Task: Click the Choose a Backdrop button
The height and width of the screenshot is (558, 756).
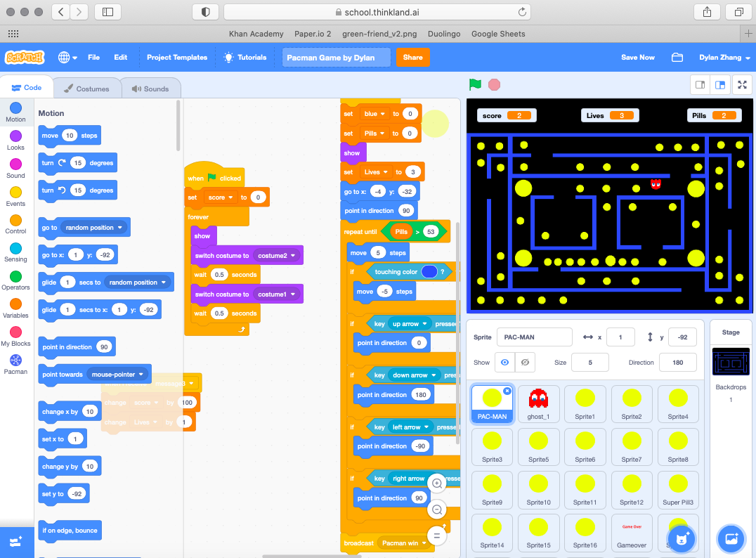Action: pos(731,539)
